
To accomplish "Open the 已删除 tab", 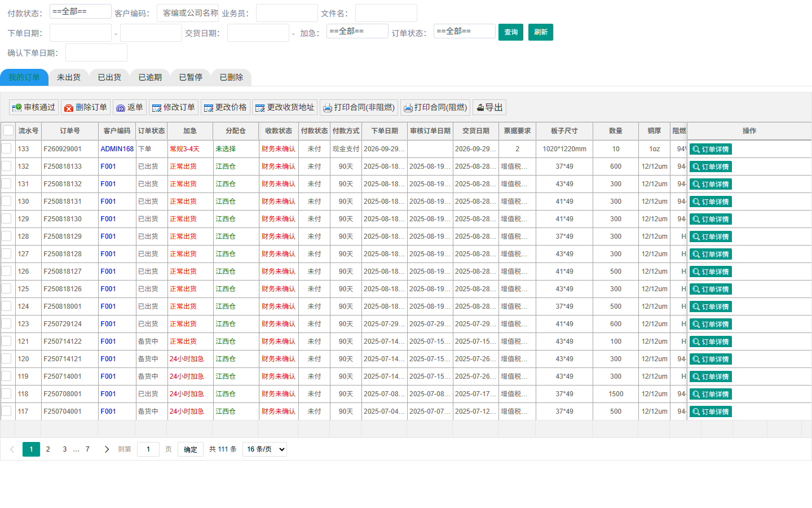I will point(231,77).
